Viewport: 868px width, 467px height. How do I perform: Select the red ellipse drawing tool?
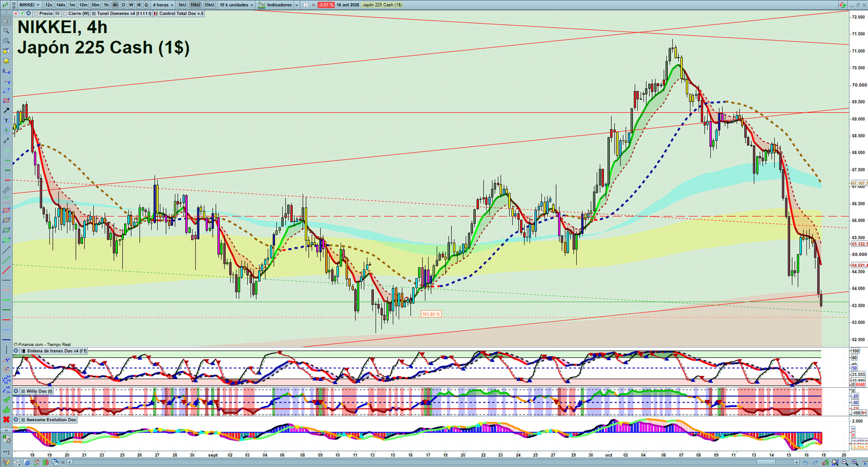coord(6,210)
